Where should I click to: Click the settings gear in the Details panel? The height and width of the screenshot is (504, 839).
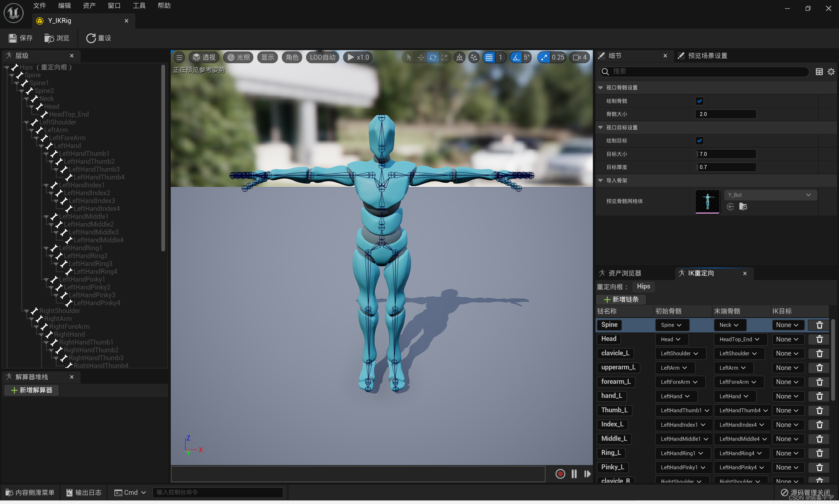[831, 71]
